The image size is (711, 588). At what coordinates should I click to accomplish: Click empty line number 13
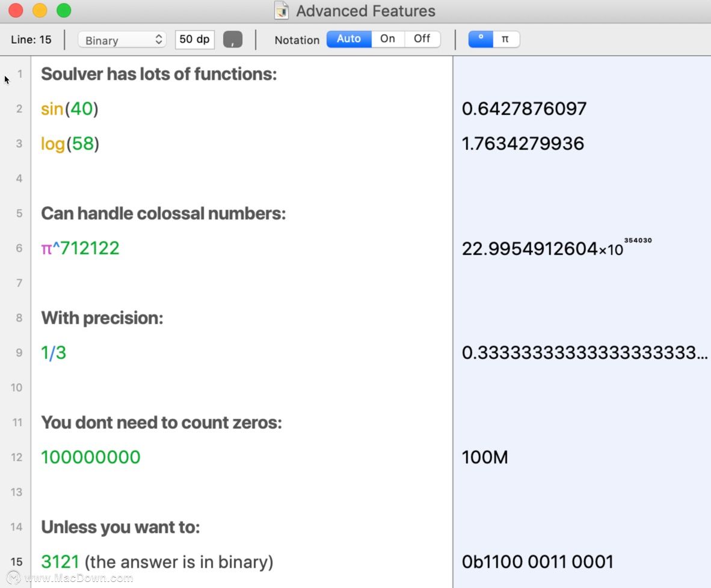[x=16, y=492]
